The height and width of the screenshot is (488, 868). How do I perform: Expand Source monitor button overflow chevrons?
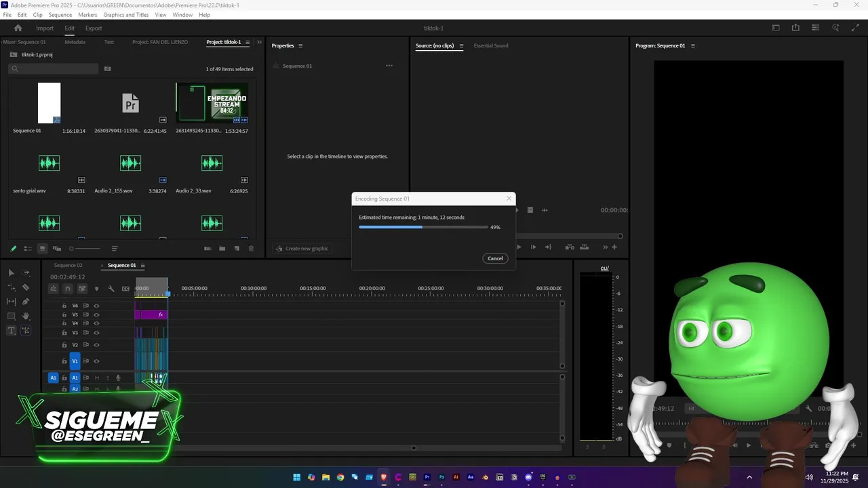606,247
